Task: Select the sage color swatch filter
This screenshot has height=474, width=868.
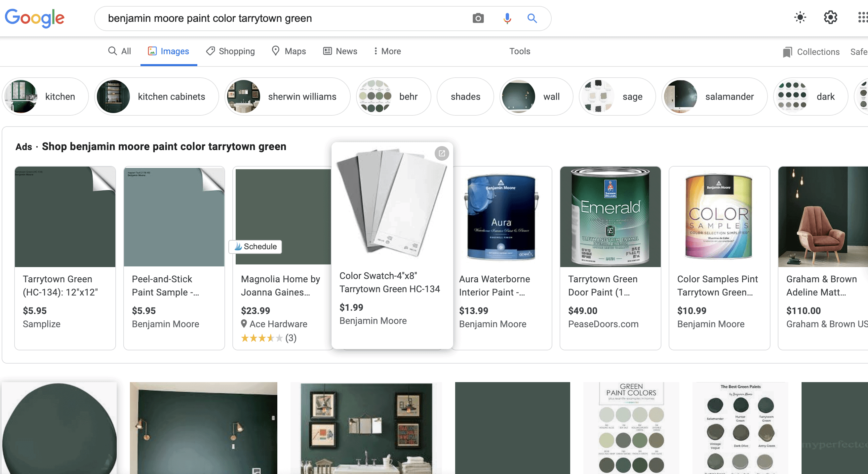Action: [616, 96]
